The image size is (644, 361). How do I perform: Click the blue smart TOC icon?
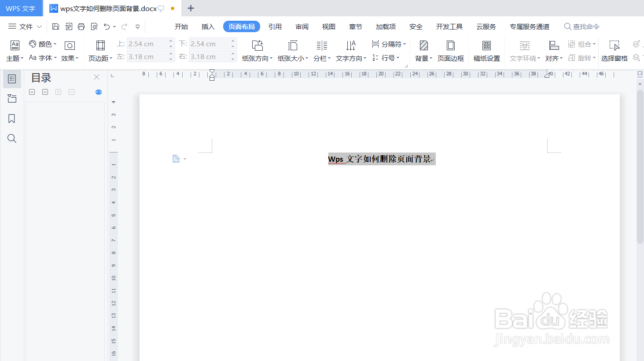click(99, 92)
